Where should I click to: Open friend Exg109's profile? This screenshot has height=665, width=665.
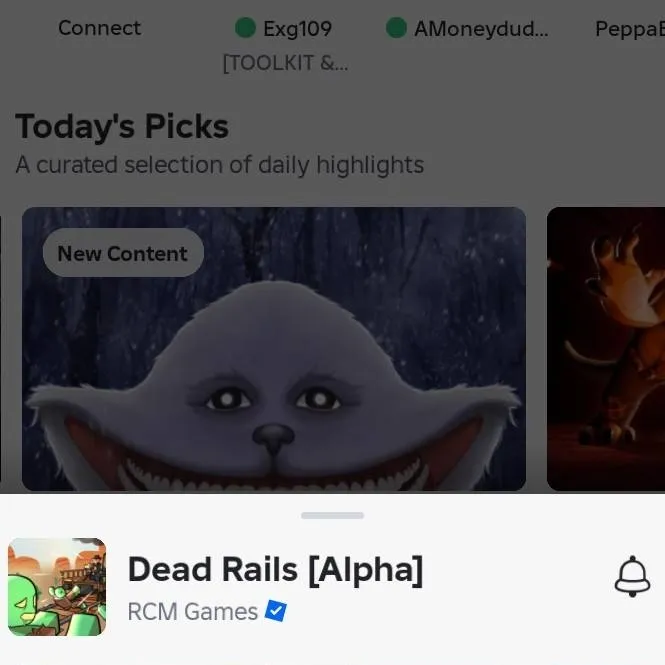click(x=297, y=29)
